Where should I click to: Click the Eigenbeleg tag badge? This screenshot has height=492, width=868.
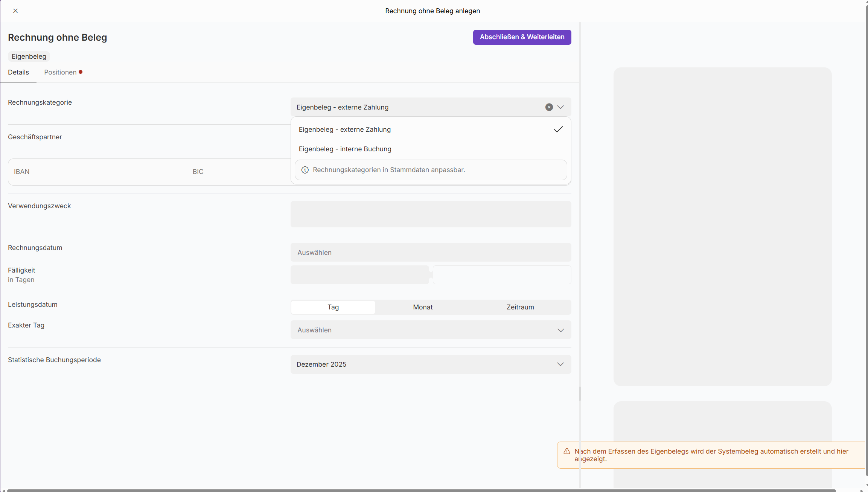coord(29,56)
